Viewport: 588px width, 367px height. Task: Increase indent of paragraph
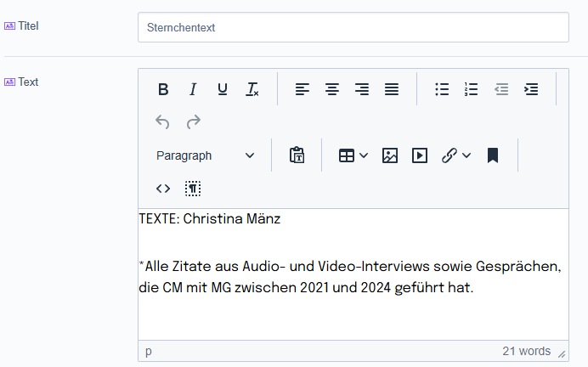[531, 89]
